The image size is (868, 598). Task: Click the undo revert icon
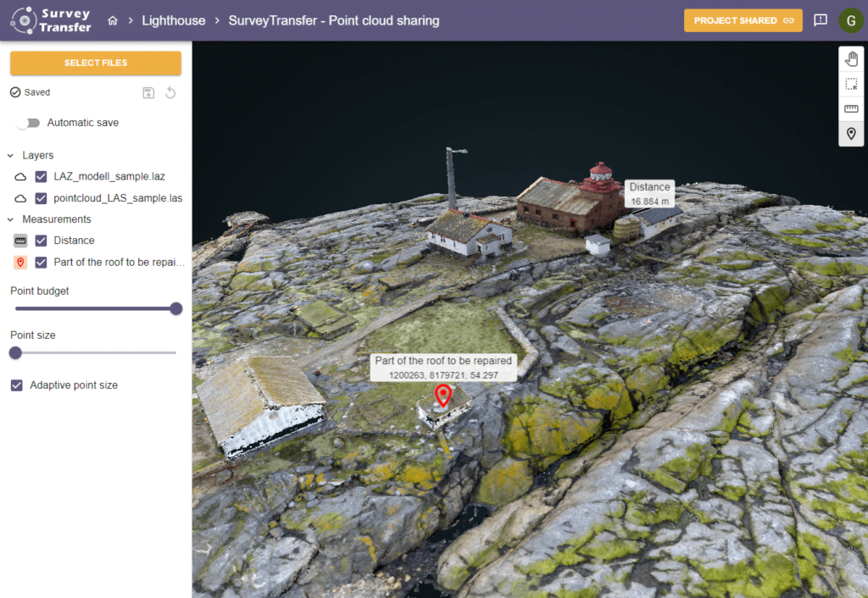click(170, 93)
